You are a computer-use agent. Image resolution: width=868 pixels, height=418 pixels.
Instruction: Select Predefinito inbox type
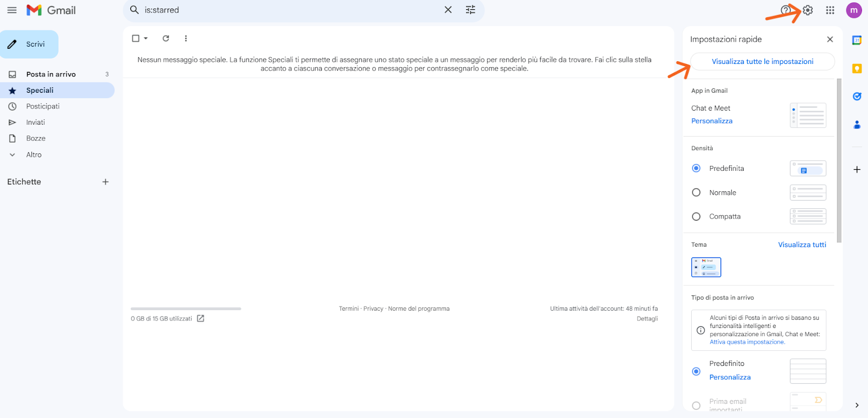(696, 371)
